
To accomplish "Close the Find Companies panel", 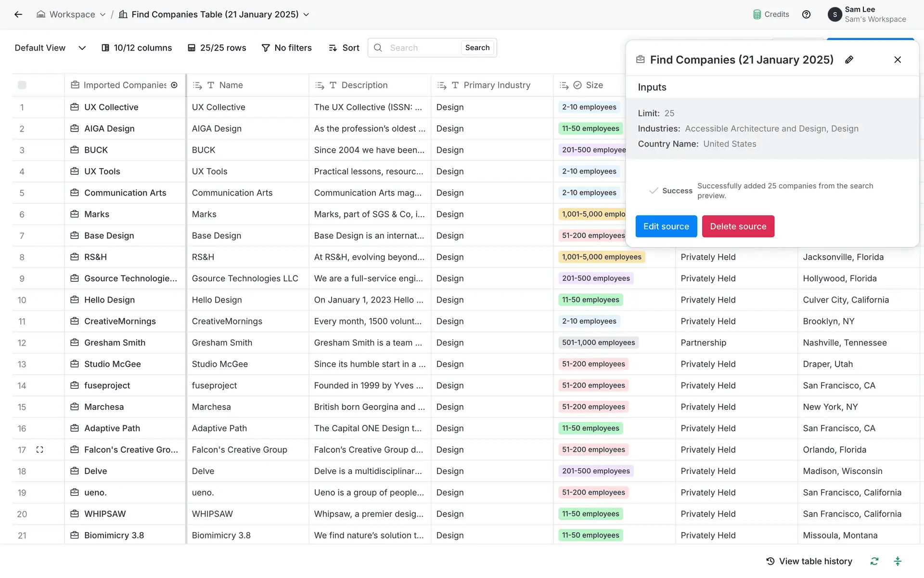I will pos(898,60).
